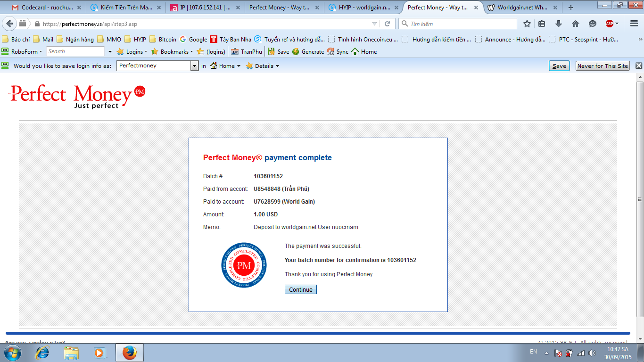The image size is (644, 362).
Task: Switch to the Codecard Gmail tab
Action: coord(46,8)
